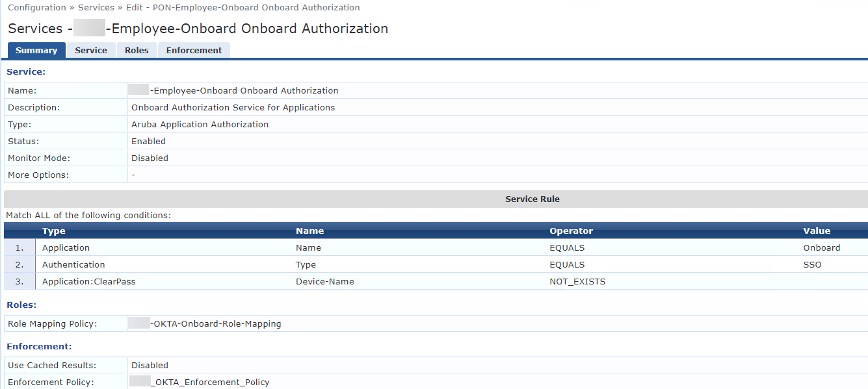Select the Authentication rule with value SSO

[73, 265]
